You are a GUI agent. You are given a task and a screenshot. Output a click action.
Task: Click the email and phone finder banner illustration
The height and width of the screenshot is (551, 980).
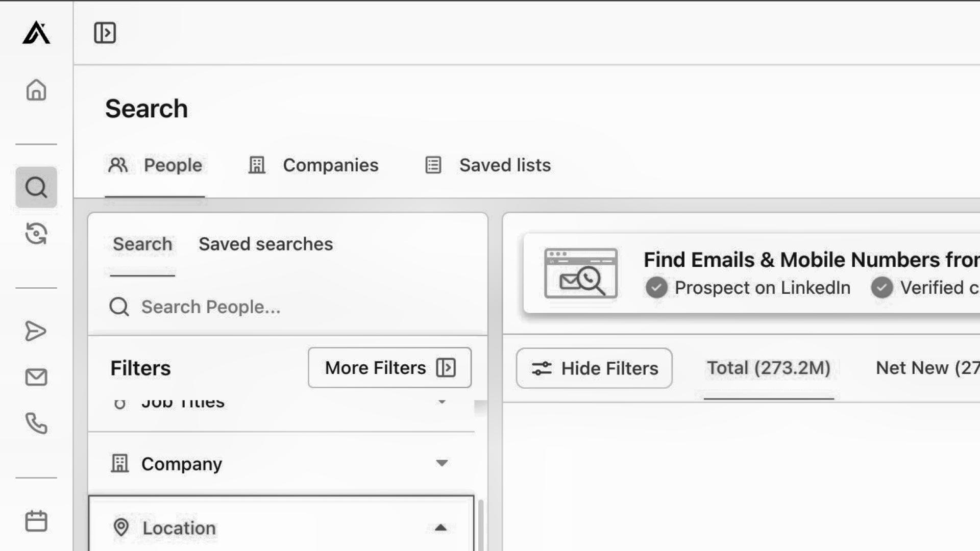581,273
